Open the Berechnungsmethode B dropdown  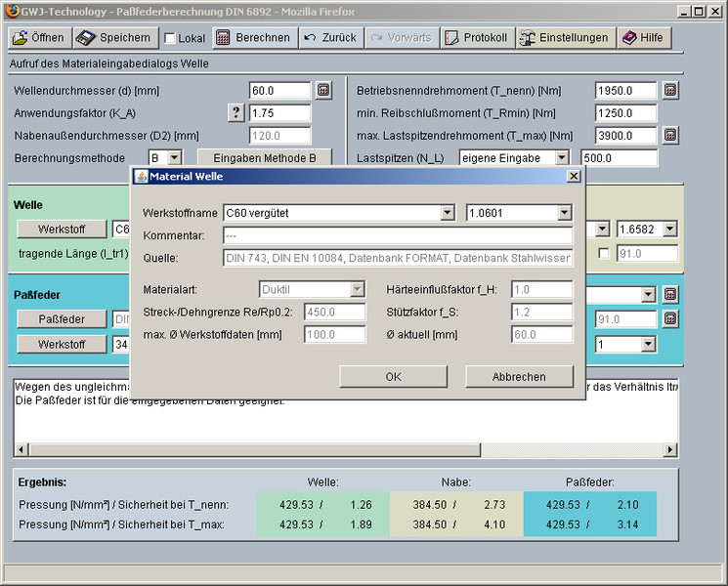(174, 157)
